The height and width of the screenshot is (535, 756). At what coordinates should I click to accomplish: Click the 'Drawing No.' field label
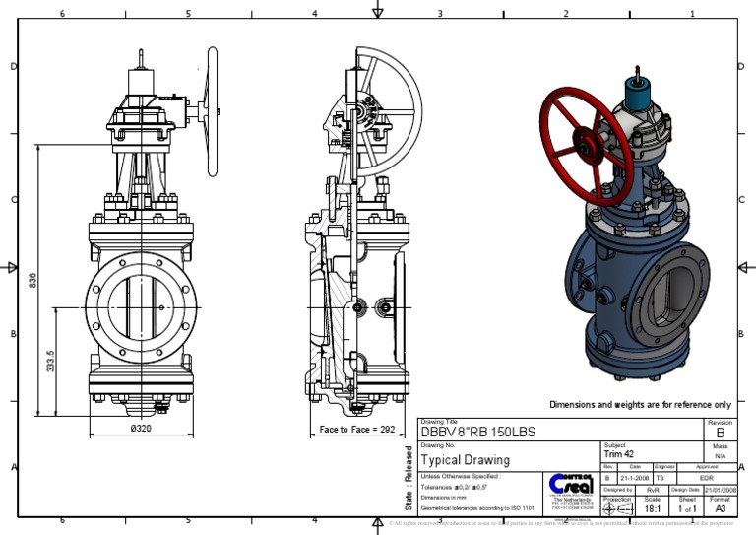tap(438, 445)
